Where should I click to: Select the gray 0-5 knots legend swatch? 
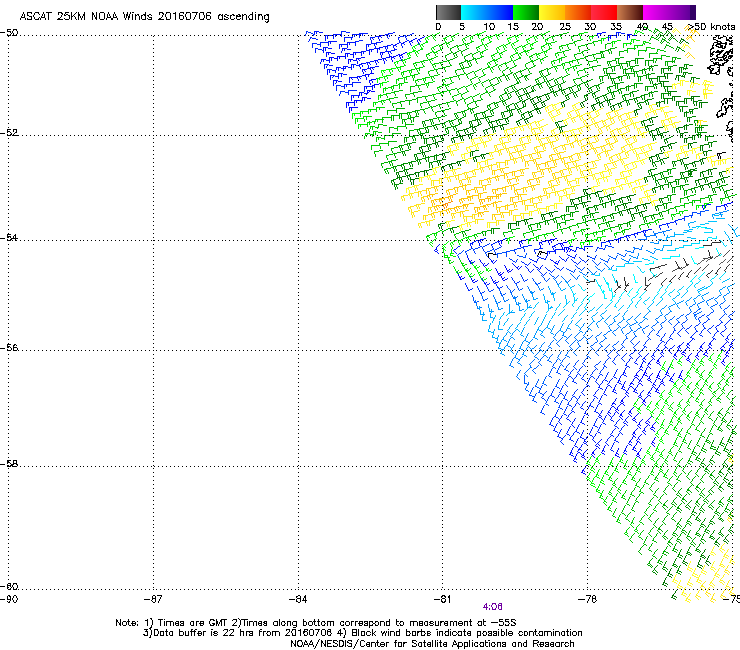click(448, 12)
